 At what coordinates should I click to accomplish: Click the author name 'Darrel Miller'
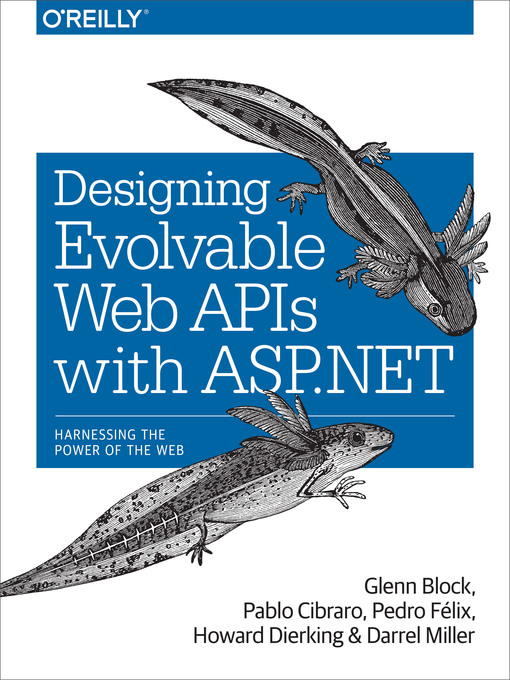click(421, 636)
